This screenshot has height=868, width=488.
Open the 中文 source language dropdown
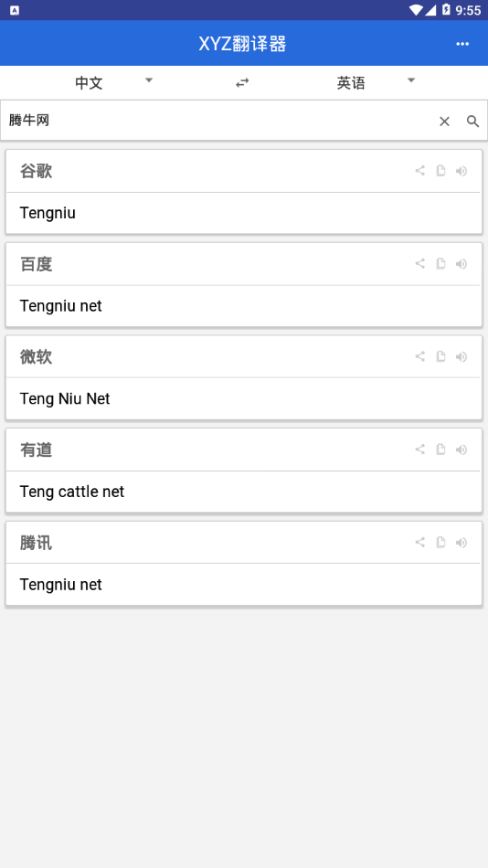click(113, 83)
